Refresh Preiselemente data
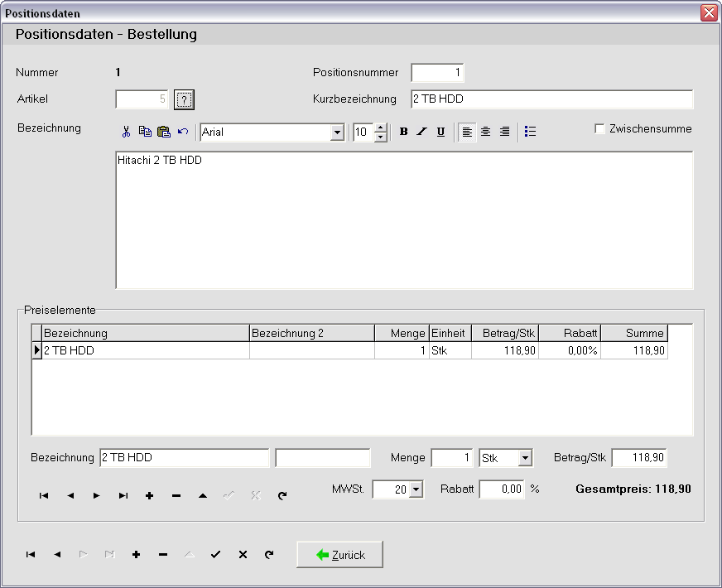Image resolution: width=722 pixels, height=588 pixels. (282, 496)
